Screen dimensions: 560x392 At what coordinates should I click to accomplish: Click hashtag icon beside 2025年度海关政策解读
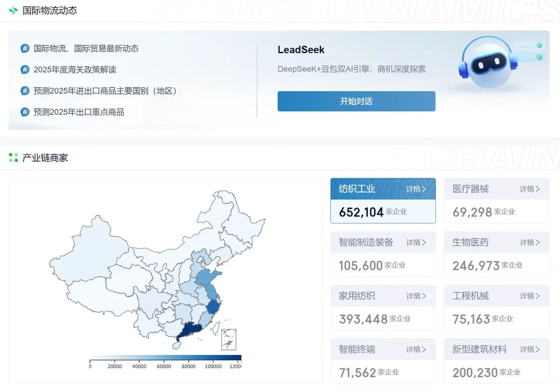(x=25, y=70)
